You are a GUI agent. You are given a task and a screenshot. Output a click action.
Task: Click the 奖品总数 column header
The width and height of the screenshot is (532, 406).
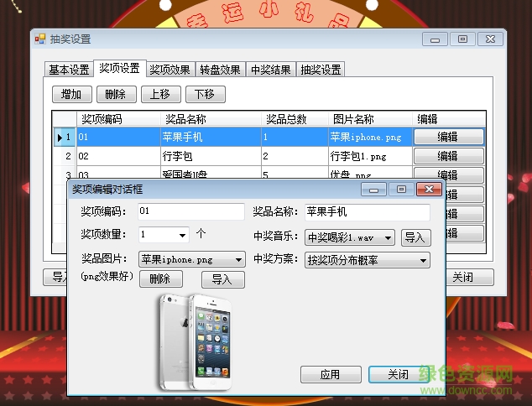(295, 119)
